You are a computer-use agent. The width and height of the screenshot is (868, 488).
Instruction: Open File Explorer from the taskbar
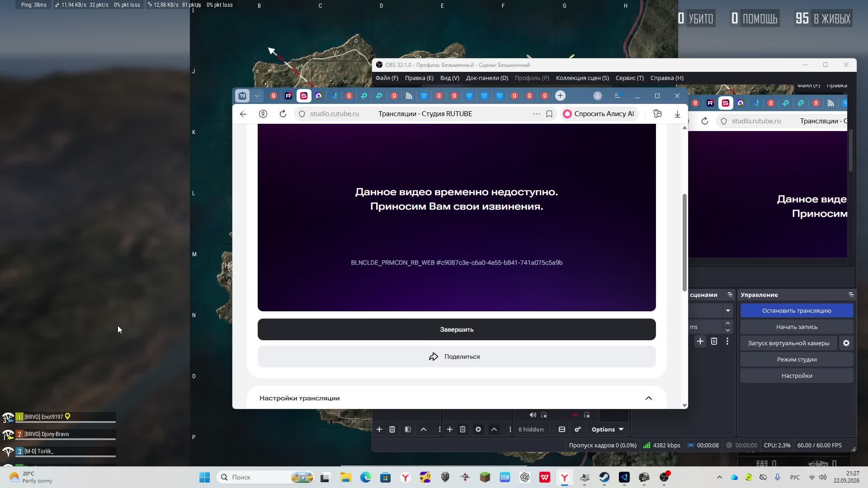coord(346,477)
